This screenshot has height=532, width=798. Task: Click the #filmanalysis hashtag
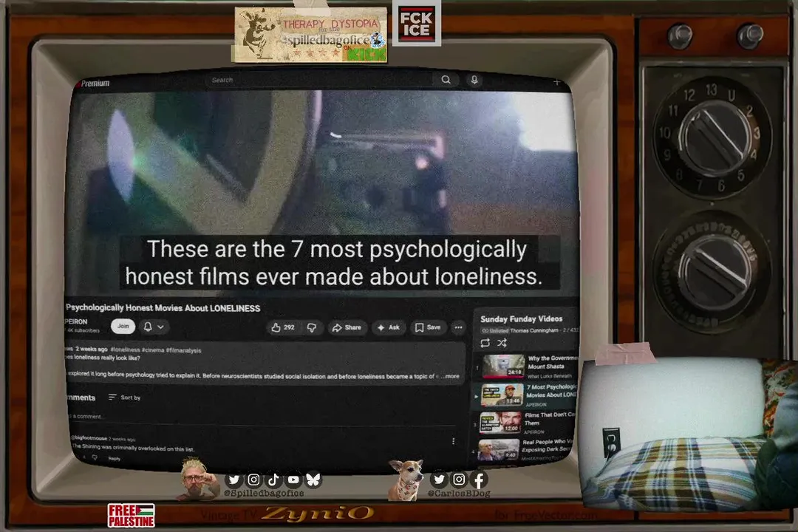point(184,350)
